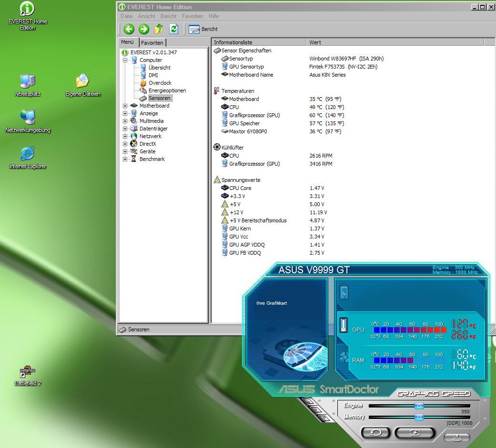Click the SmartDoctor Memory clock slider handle
The image size is (496, 448).
pyautogui.click(x=419, y=418)
